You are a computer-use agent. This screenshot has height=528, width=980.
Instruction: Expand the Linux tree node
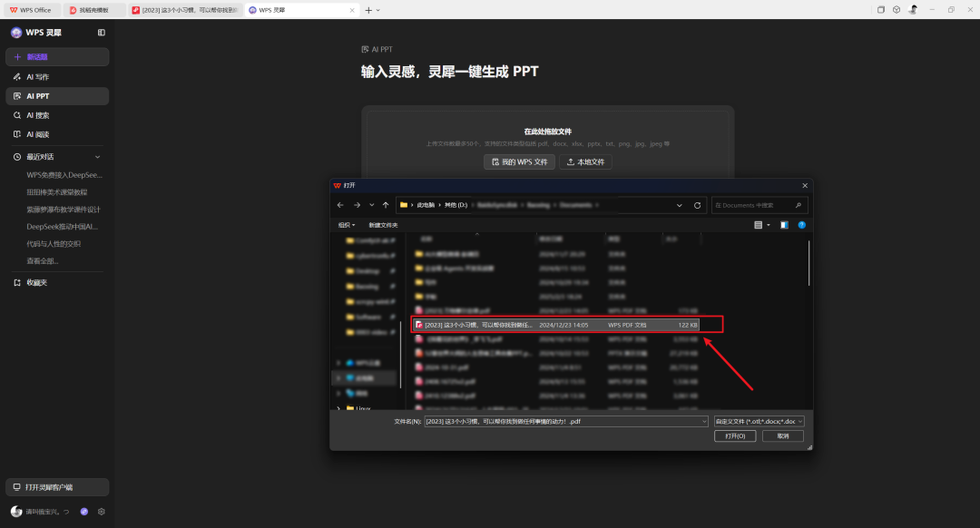338,408
